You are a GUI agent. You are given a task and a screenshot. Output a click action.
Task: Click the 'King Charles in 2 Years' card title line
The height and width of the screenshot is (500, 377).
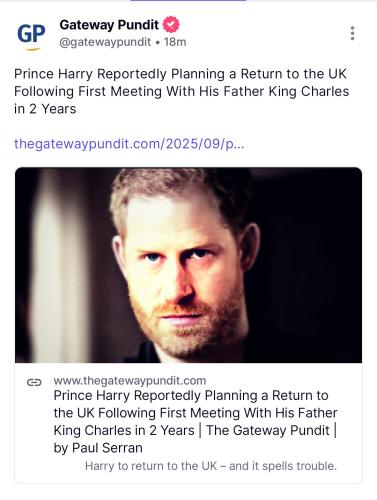coord(124,430)
